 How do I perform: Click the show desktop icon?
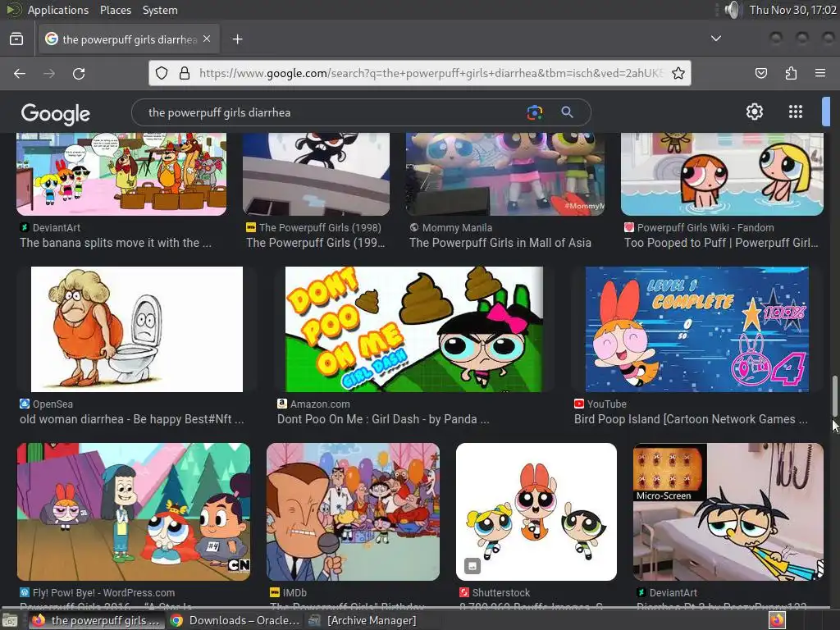[x=10, y=621]
